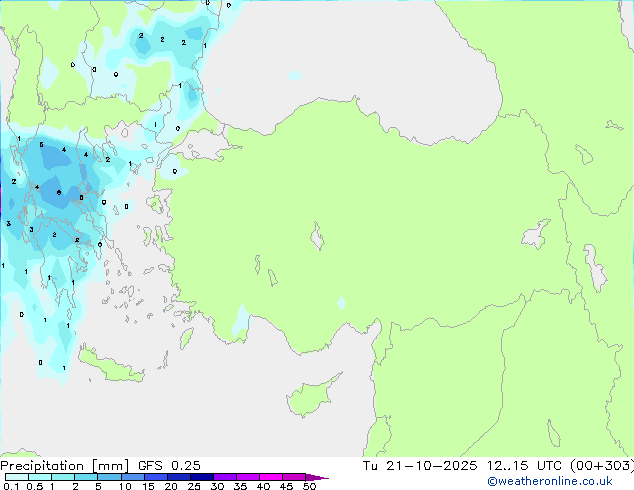
Task: Click the '30' legend scale label
Action: pyautogui.click(x=218, y=486)
